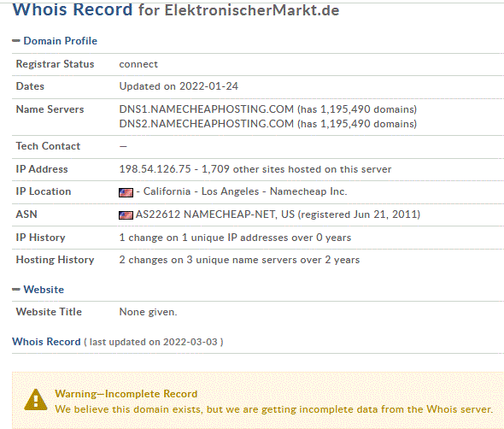Open the Whois Record heading link
Image resolution: width=504 pixels, height=429 pixels.
point(46,342)
